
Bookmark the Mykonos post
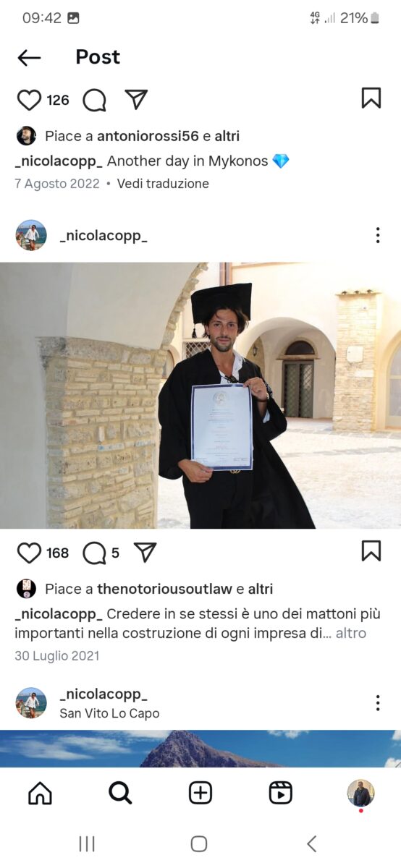[371, 98]
